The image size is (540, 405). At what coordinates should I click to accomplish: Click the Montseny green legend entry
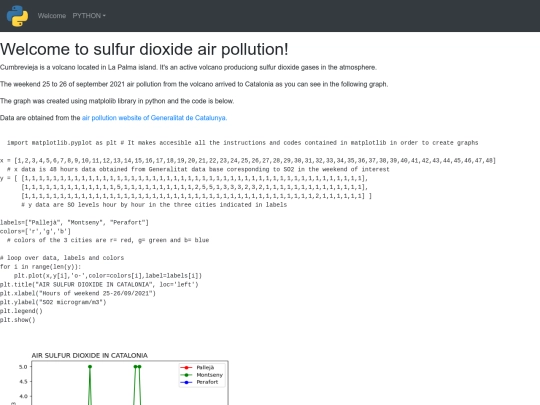[201, 375]
